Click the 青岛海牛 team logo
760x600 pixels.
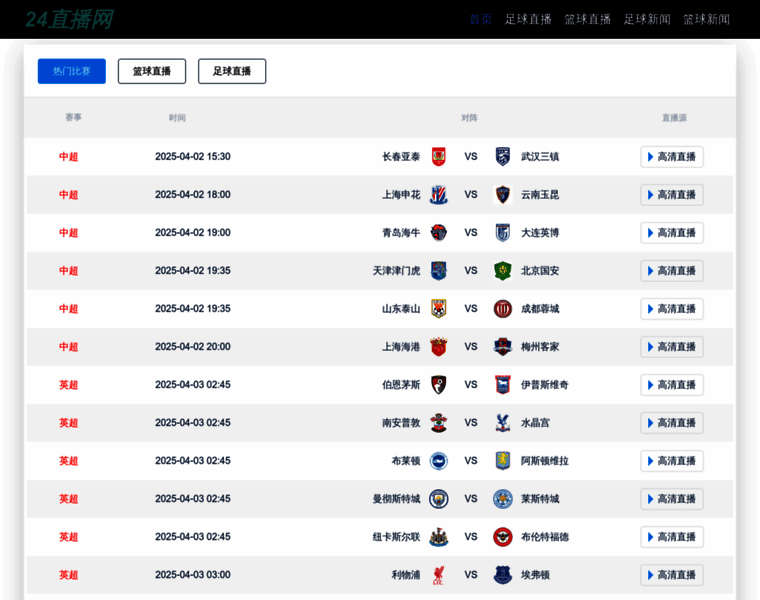click(439, 233)
